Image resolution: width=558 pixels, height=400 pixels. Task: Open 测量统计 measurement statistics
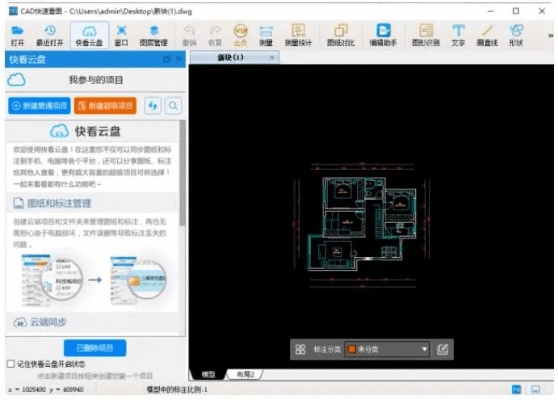point(298,35)
